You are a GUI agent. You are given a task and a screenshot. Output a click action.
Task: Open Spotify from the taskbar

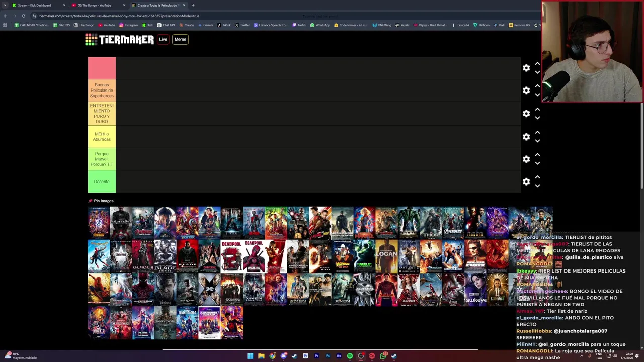click(350, 356)
